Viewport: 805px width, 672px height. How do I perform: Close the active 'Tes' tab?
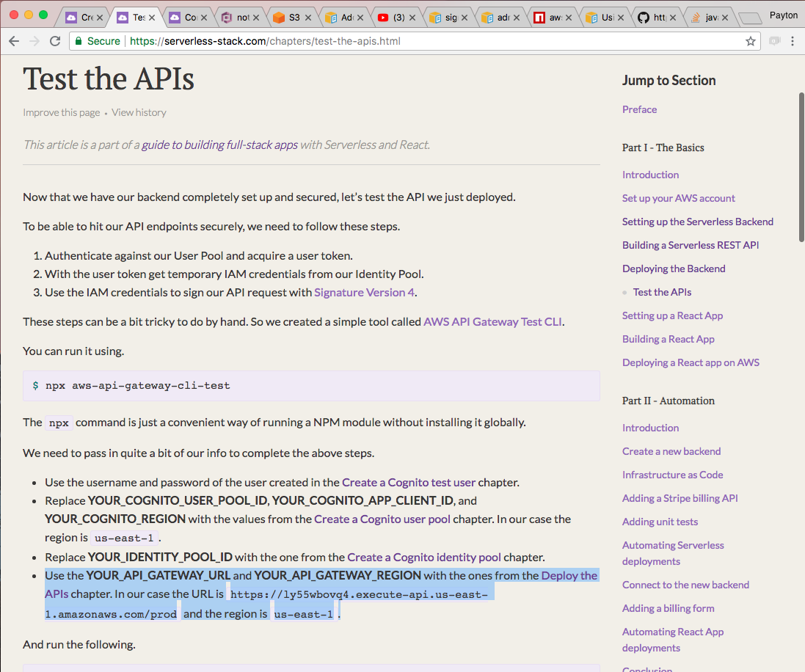[x=152, y=18]
